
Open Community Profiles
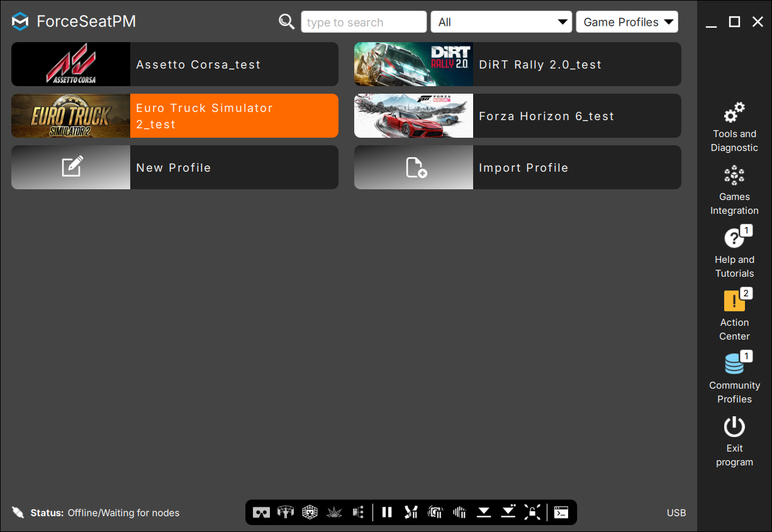(734, 378)
